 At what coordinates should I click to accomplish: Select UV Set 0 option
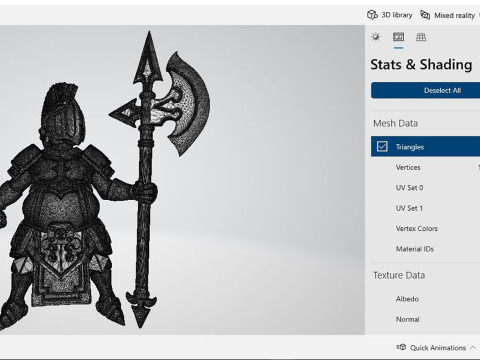click(409, 188)
